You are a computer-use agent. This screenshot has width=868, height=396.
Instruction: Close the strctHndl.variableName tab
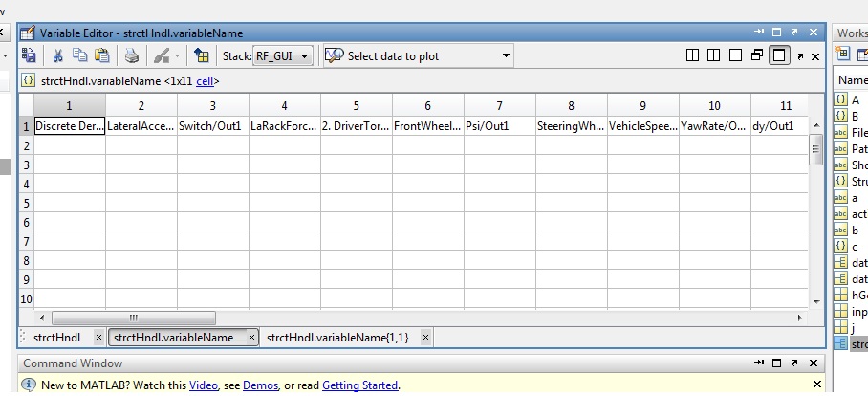252,338
